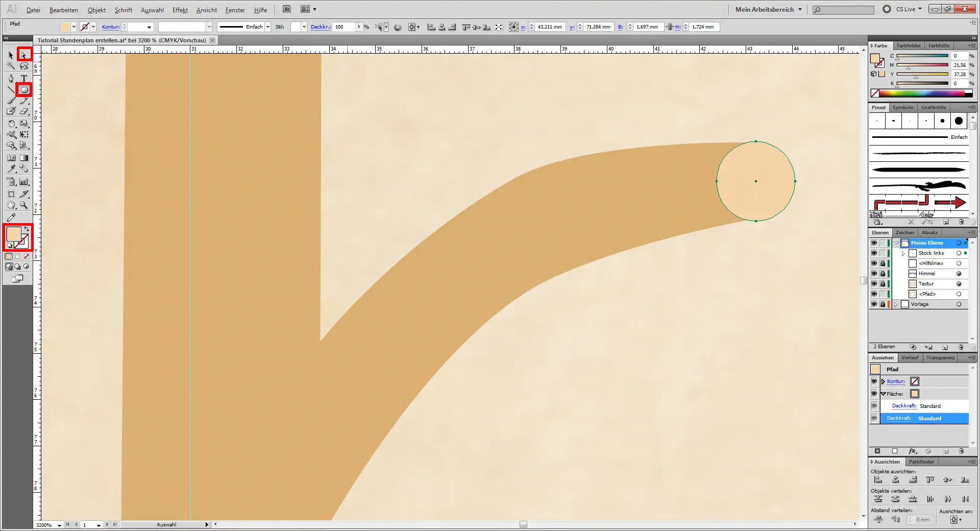Pick the Zoom magnifier tool
This screenshot has width=980, height=531.
pos(23,205)
